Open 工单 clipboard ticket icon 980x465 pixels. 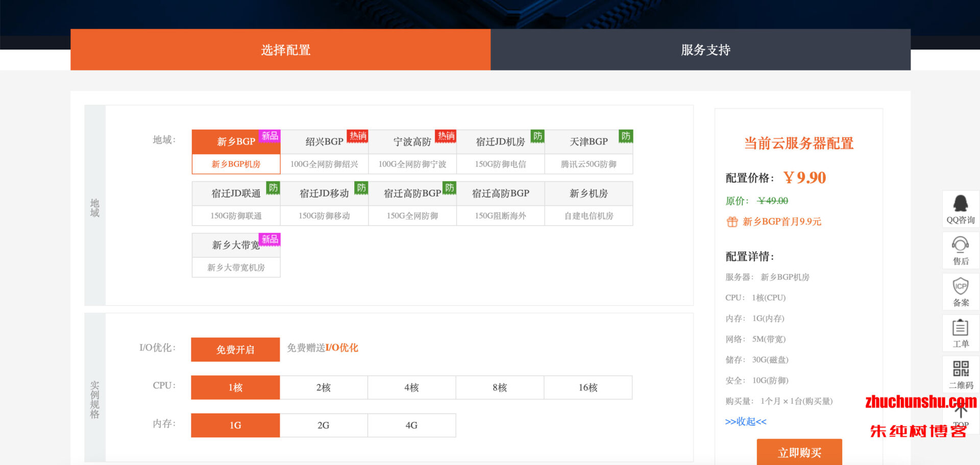(x=960, y=327)
